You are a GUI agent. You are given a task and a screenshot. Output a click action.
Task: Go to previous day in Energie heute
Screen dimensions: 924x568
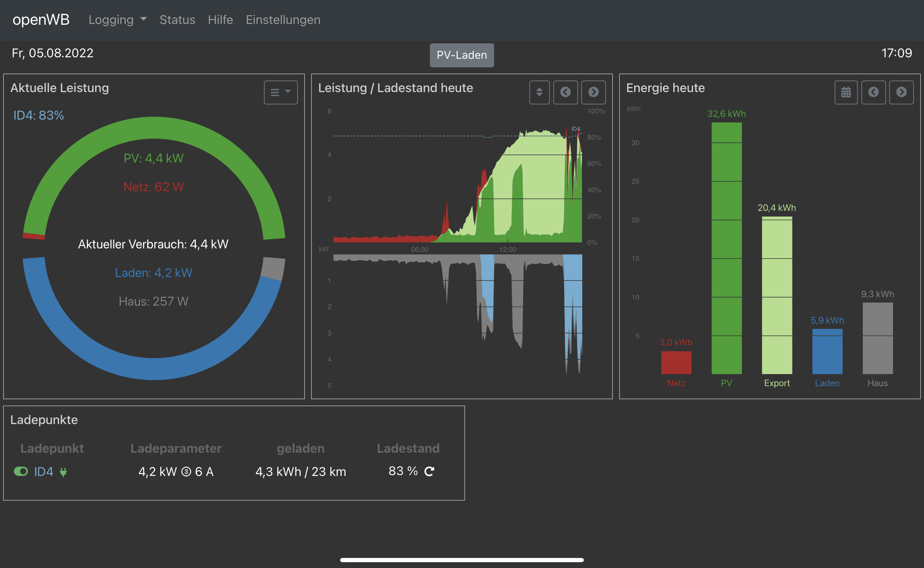[873, 92]
